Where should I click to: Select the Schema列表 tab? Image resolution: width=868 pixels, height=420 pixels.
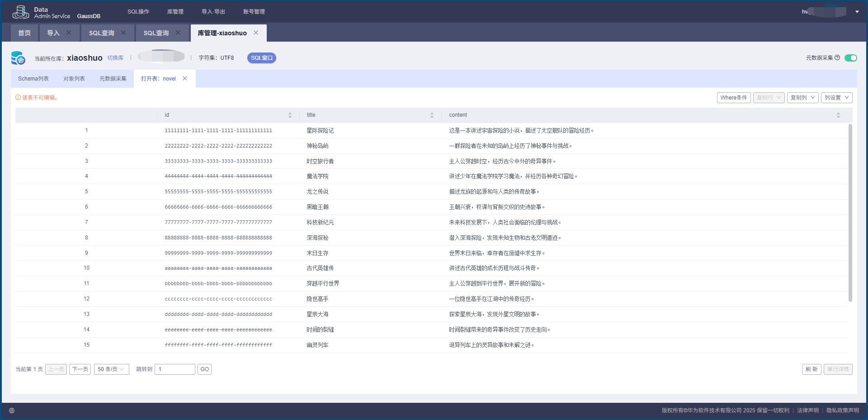pos(33,79)
